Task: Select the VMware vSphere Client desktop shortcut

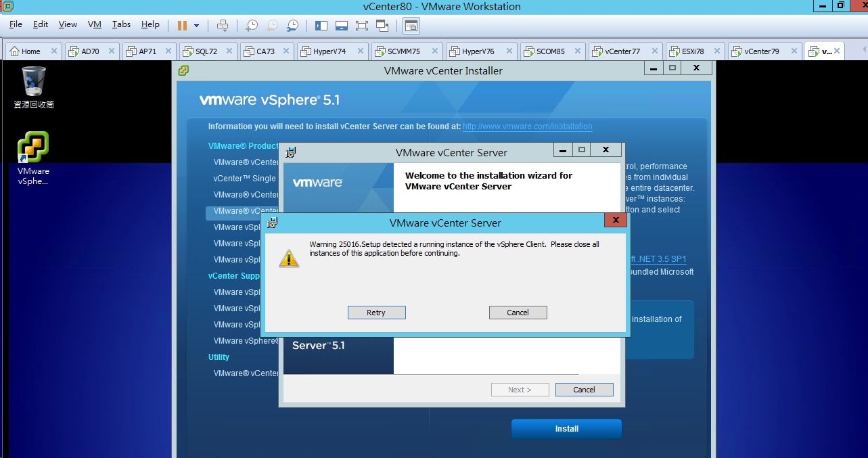Action: point(34,158)
